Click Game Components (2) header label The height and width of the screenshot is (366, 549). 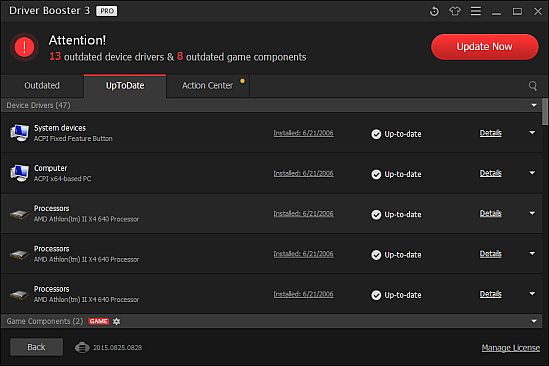tap(45, 321)
